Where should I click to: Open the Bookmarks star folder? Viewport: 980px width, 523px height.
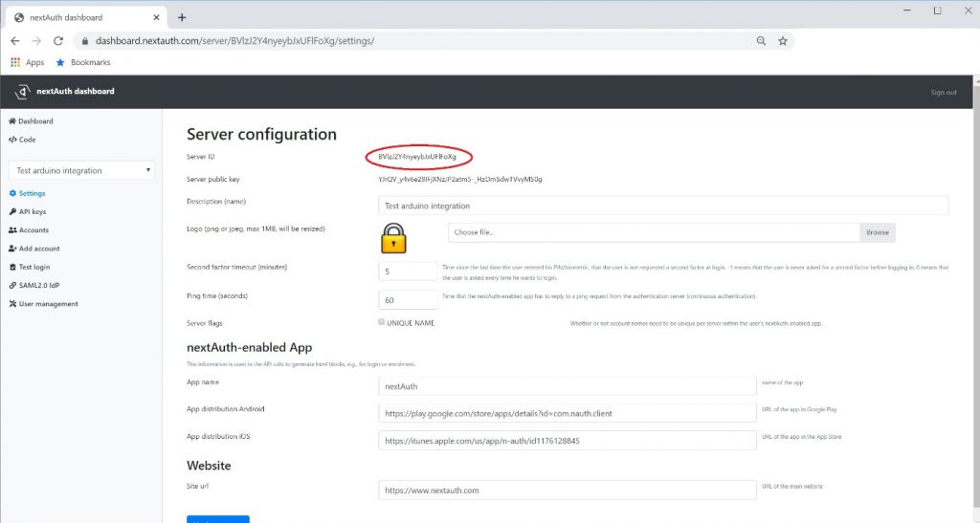tap(60, 62)
